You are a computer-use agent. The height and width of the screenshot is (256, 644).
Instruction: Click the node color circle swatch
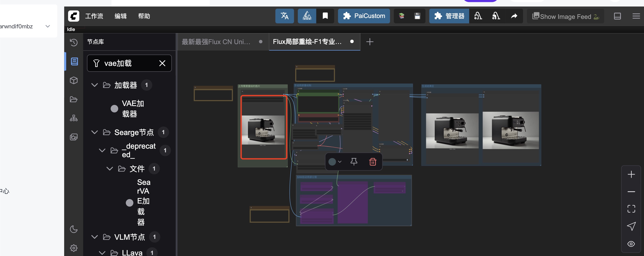click(x=332, y=162)
